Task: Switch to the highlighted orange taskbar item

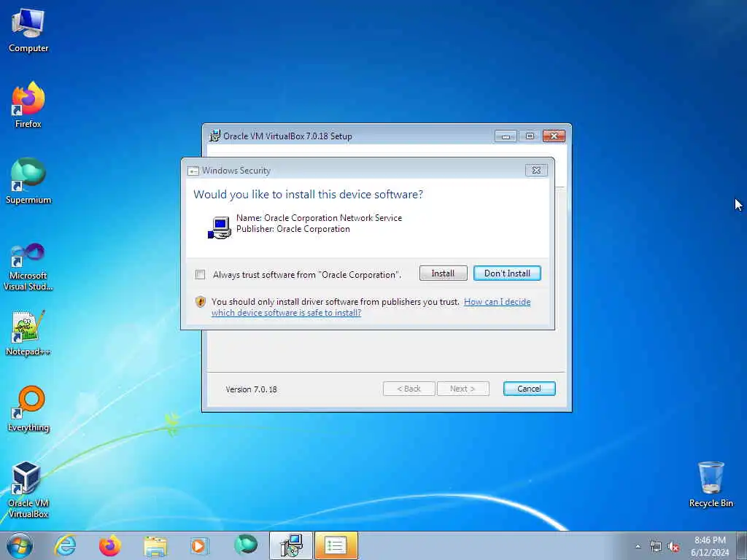Action: pyautogui.click(x=336, y=545)
